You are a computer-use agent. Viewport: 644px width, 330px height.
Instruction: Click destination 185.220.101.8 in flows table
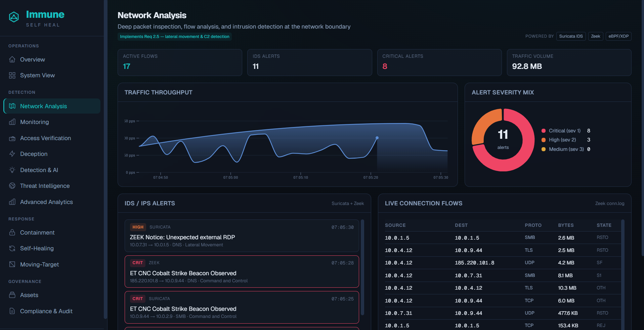474,263
